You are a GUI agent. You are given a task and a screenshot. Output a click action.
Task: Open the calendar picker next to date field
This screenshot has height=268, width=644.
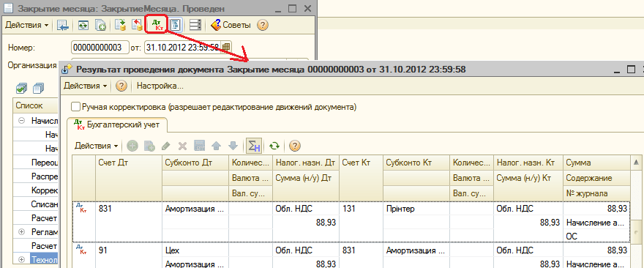[x=226, y=48]
